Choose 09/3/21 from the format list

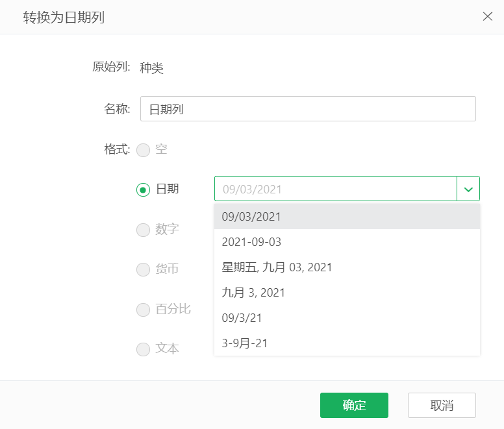pyautogui.click(x=347, y=318)
